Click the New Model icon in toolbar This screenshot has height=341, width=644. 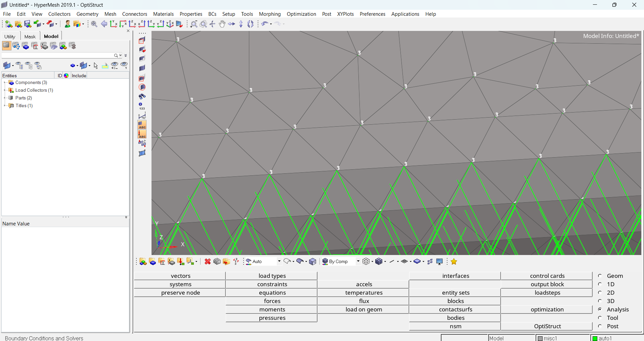click(9, 24)
